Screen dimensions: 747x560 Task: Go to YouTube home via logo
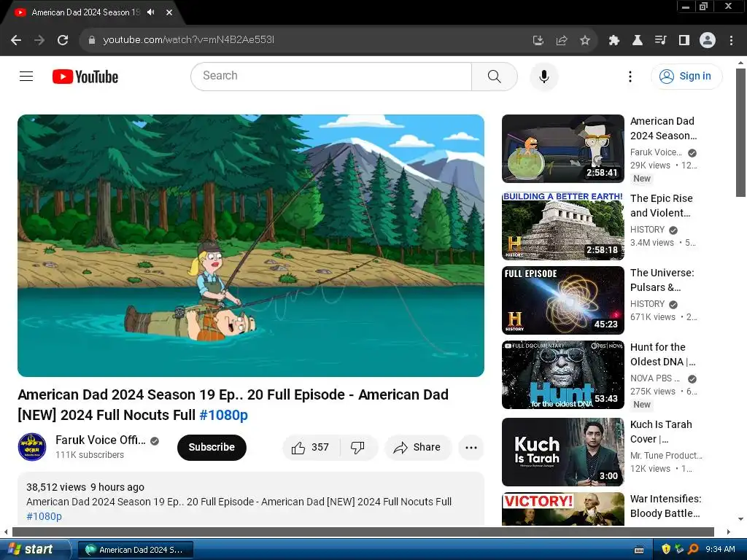click(x=85, y=77)
